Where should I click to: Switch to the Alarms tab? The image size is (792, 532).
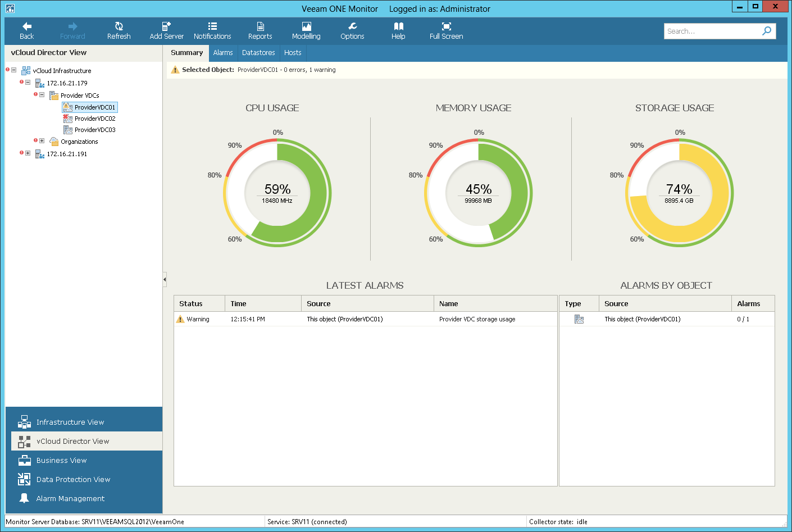(223, 53)
